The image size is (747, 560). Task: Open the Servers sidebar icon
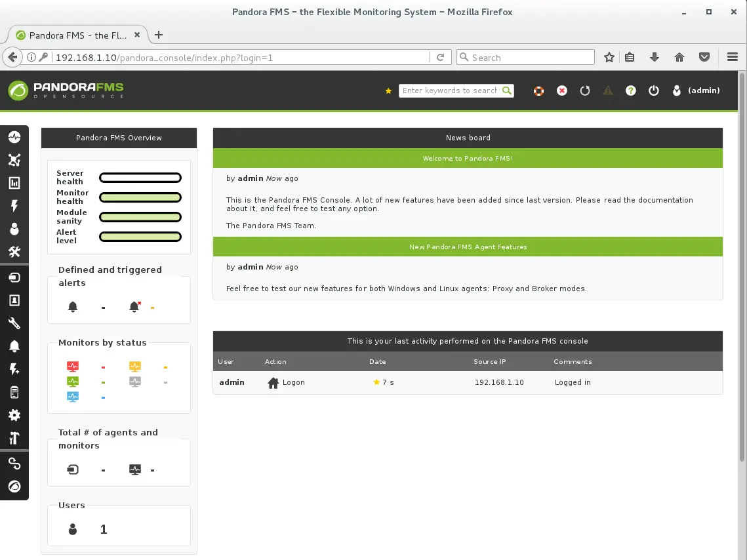point(14,392)
